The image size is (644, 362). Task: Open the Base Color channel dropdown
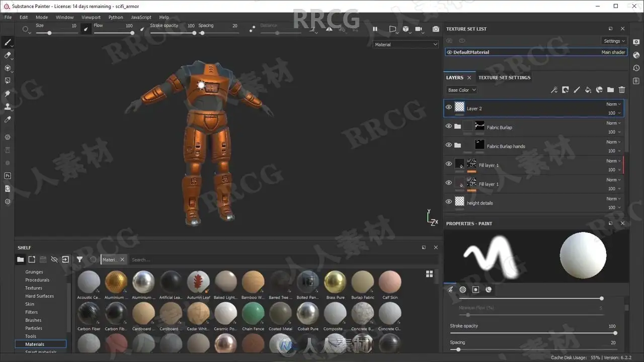coord(461,90)
